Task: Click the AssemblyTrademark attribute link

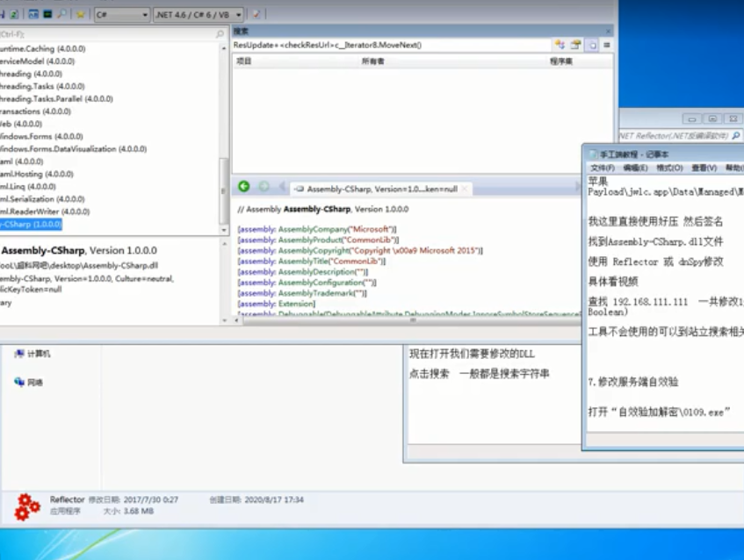Action: click(x=316, y=293)
